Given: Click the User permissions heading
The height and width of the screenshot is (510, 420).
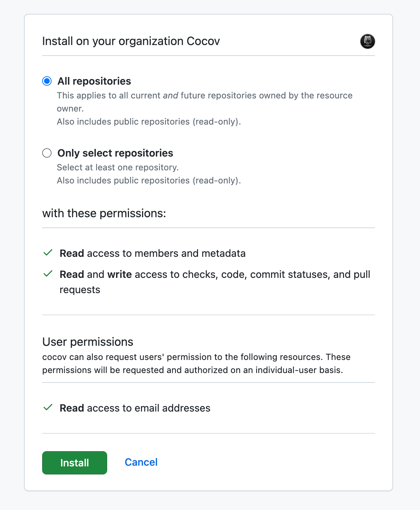Looking at the screenshot, I should [x=88, y=342].
